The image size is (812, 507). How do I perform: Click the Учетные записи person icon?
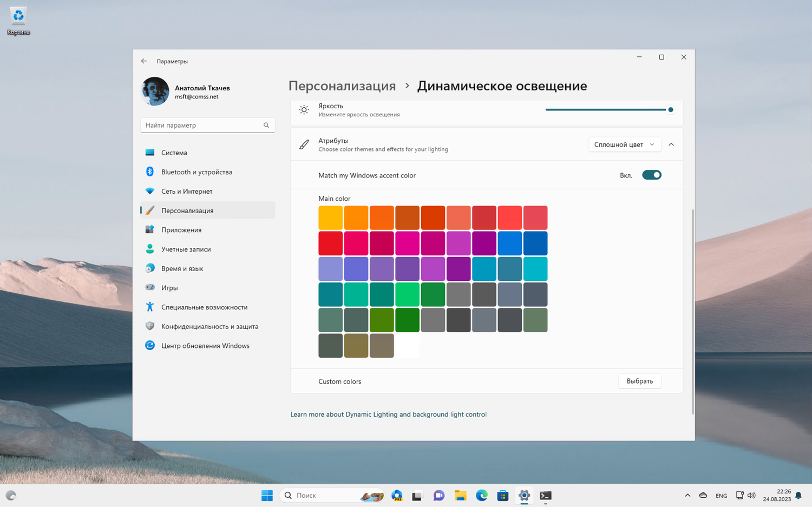pos(150,249)
